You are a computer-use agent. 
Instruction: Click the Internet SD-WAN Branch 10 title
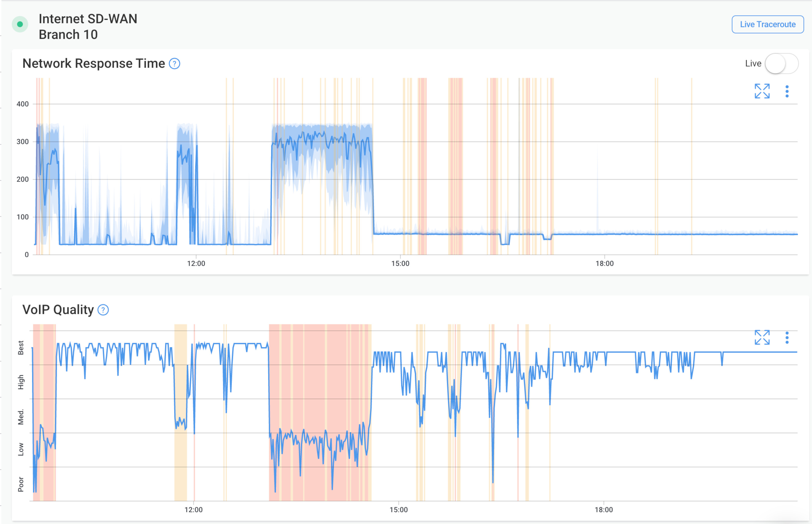[89, 27]
